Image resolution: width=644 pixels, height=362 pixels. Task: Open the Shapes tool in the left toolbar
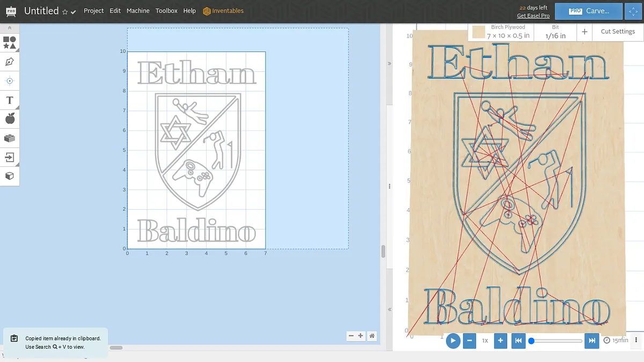click(x=10, y=42)
